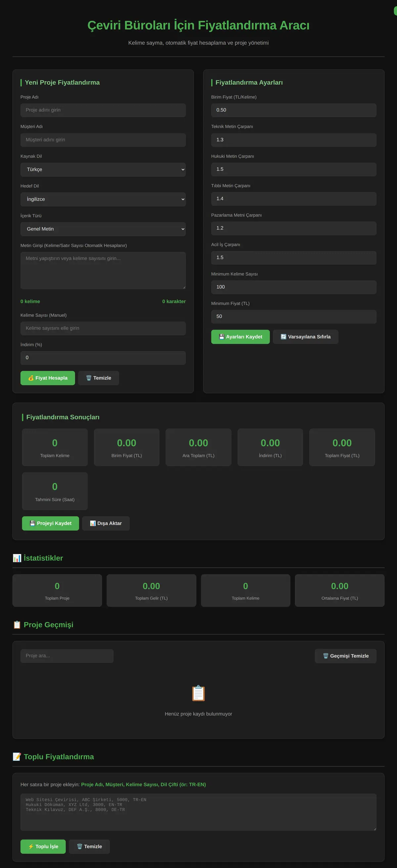Viewport: 397px width, 868px height.
Task: Click the Toplu Fiyatlandırma batch text area
Action: pyautogui.click(x=198, y=812)
